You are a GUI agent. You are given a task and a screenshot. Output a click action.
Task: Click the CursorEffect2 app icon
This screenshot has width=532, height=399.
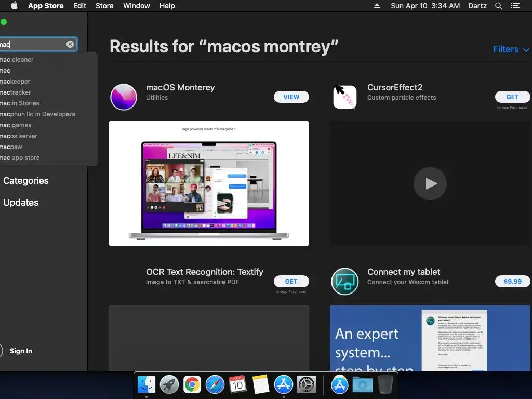coord(345,97)
